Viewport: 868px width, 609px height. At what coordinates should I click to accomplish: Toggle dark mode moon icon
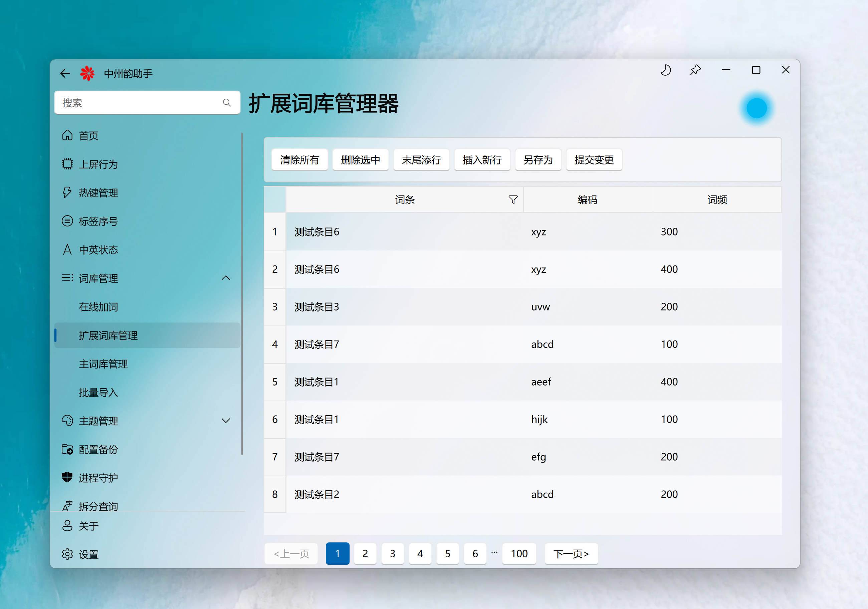[x=665, y=70]
